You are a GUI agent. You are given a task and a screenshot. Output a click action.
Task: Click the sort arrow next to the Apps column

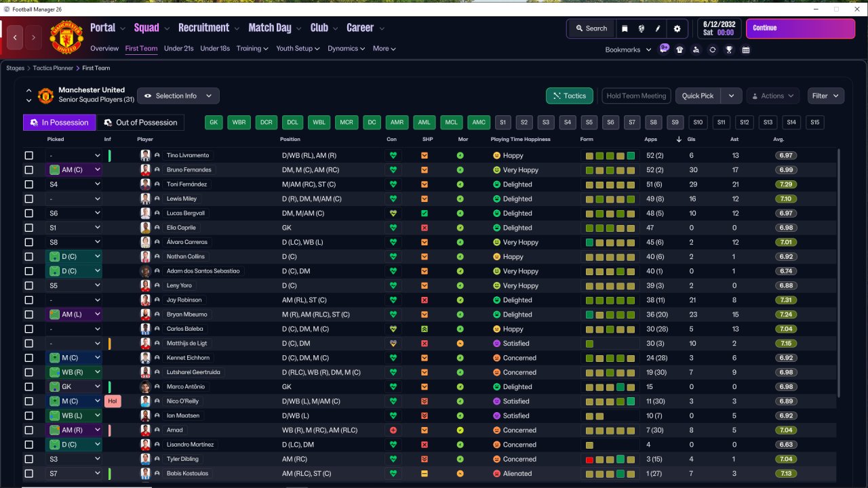(679, 140)
